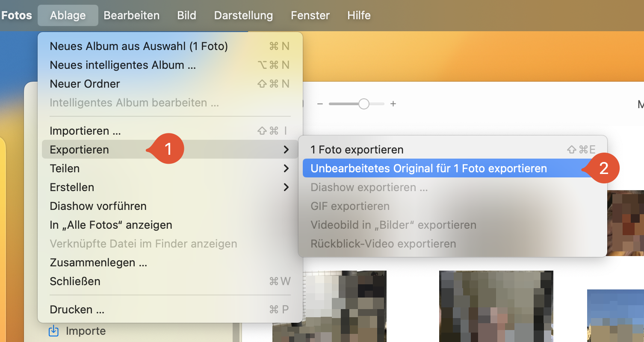Open the Darstellung menu
644x342 pixels.
pos(243,15)
